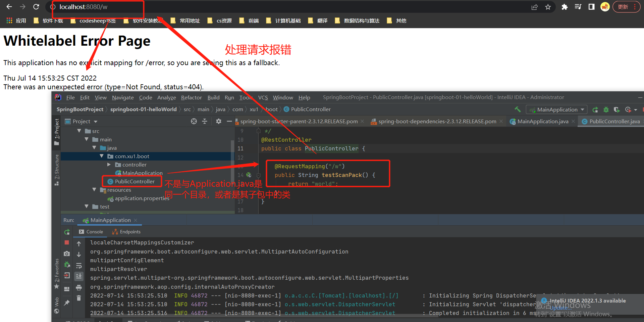
Task: Open the Favorites tool window tab
Action: tap(56, 274)
